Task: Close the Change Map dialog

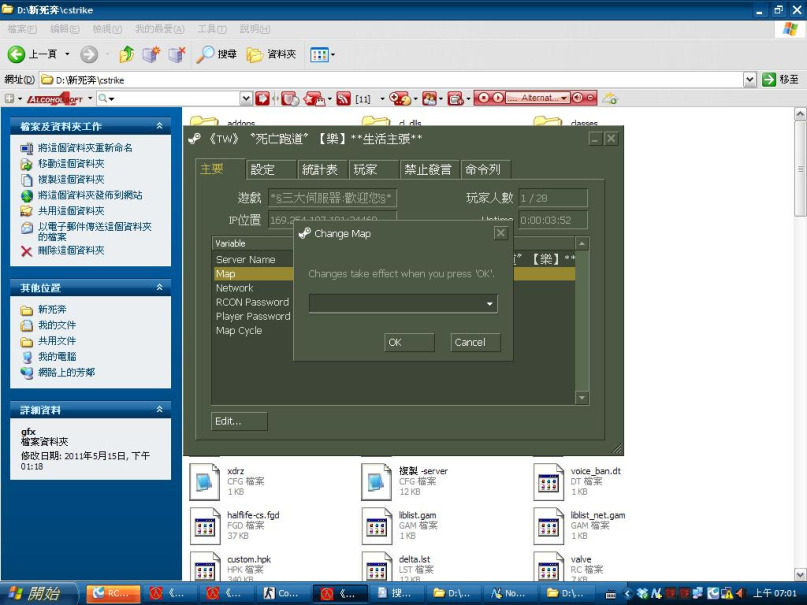Action: (x=500, y=234)
